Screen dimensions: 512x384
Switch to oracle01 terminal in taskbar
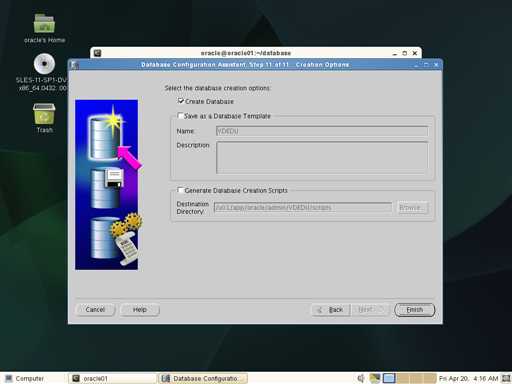112,378
